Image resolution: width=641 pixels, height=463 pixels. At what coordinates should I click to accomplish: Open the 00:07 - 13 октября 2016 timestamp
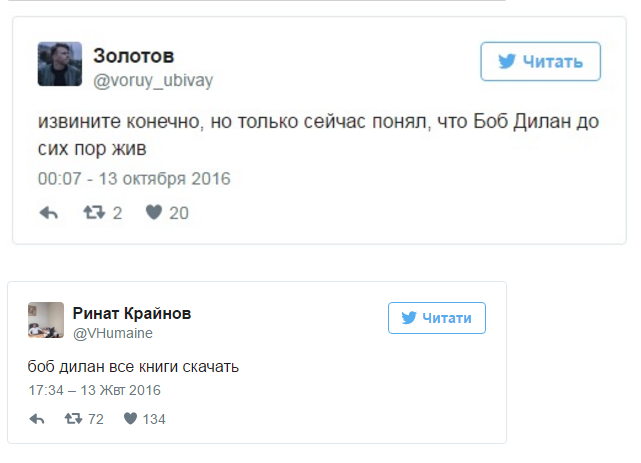point(134,179)
